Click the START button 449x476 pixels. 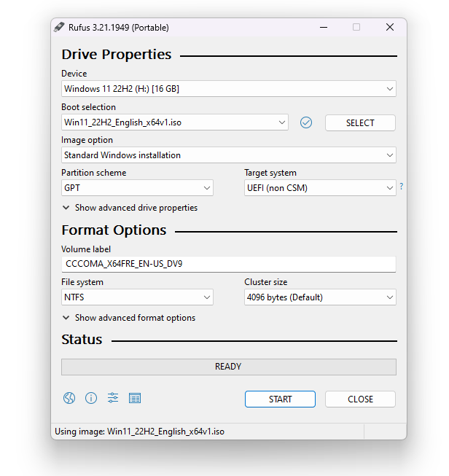tap(280, 399)
